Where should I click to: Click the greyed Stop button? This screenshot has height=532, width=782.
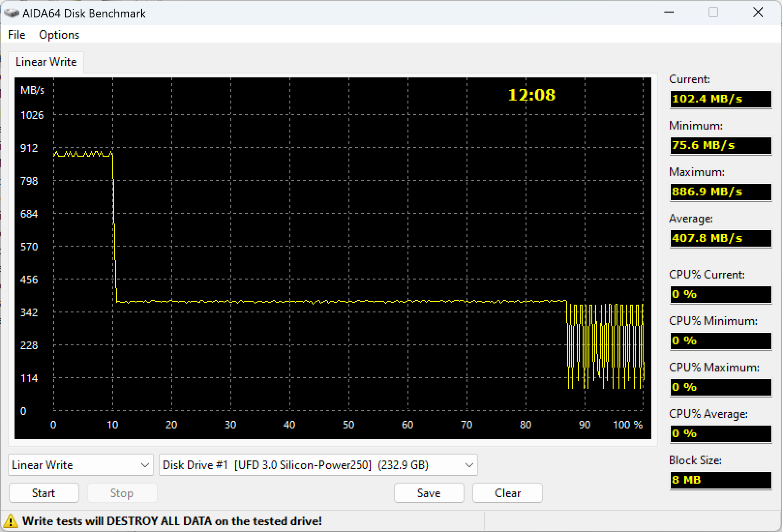coord(121,493)
